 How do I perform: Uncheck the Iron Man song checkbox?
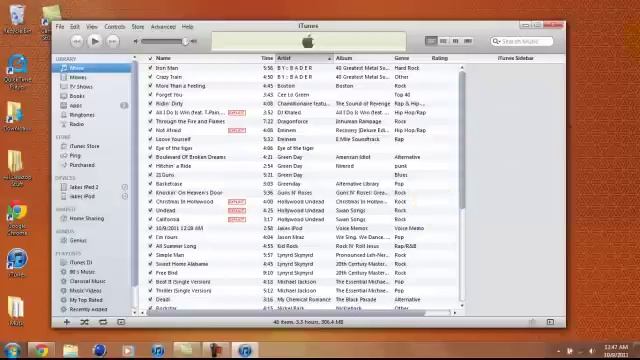(150, 68)
